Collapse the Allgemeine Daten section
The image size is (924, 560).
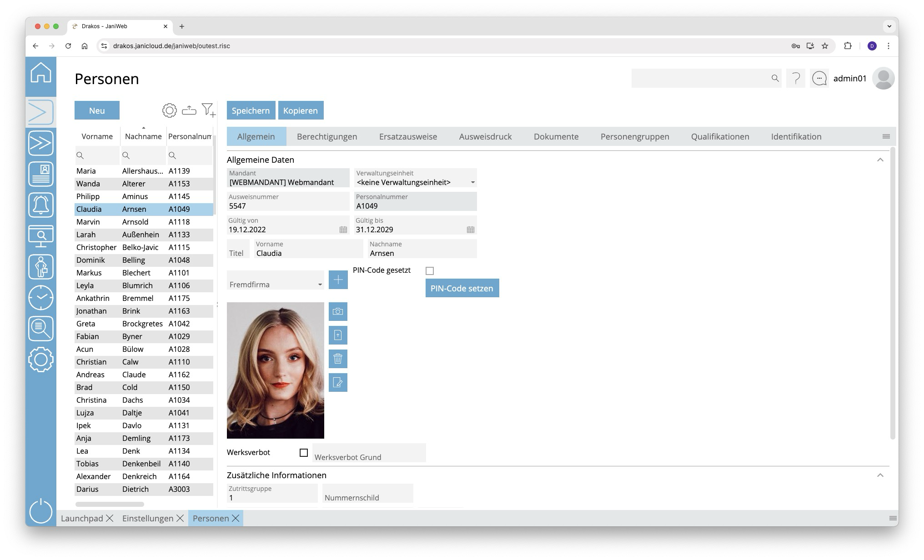[x=880, y=160]
